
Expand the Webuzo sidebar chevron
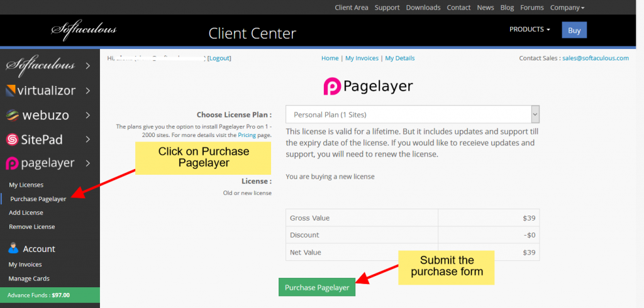87,115
